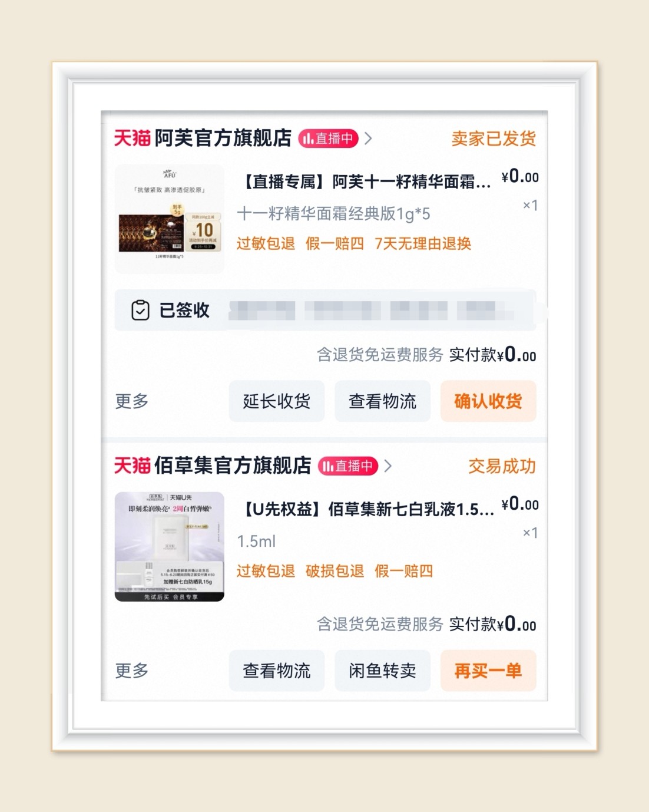Open the 佰草集新七白乳液 product thumbnail
This screenshot has height=812, width=649.
[x=170, y=546]
